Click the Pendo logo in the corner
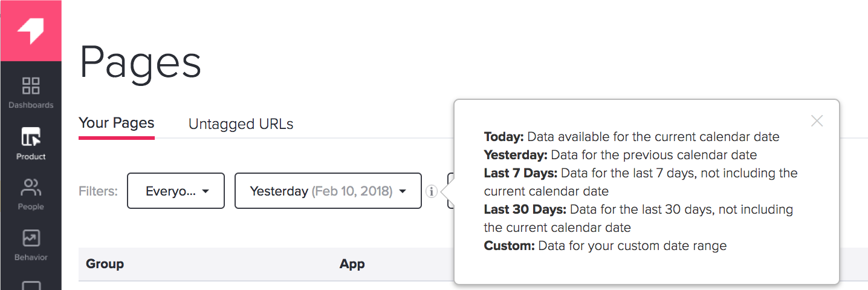 pos(30,31)
